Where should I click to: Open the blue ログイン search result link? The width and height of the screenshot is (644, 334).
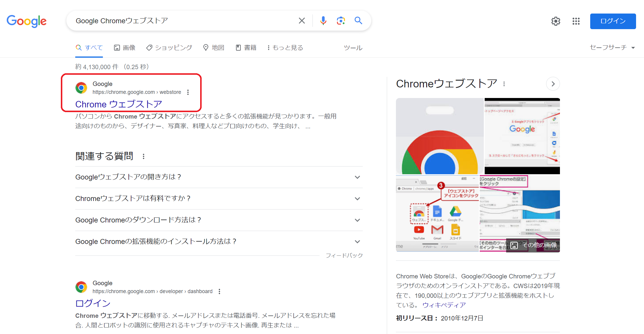[x=93, y=303]
